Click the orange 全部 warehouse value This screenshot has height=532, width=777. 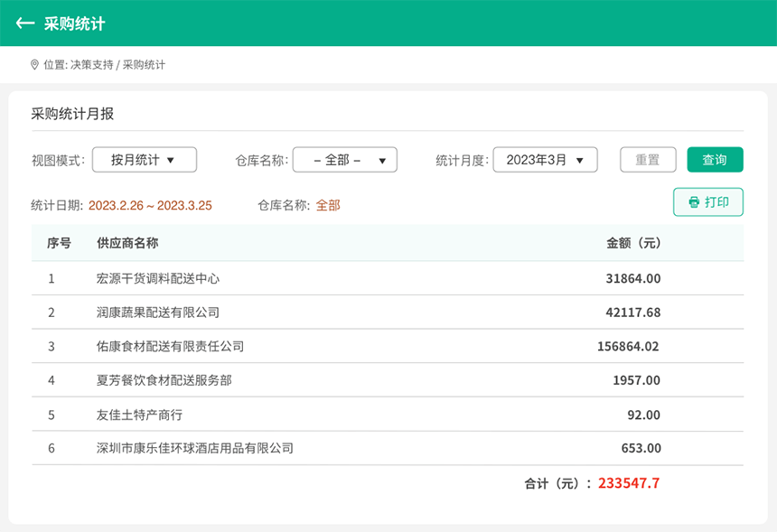click(x=328, y=205)
